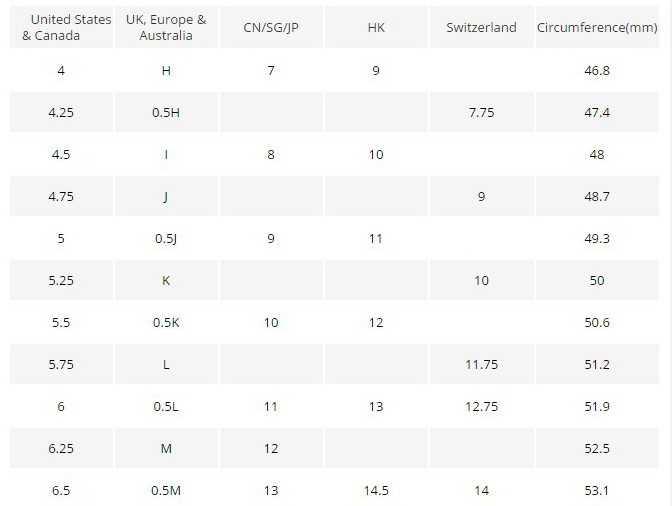Select the 0.5H UK size cell

point(166,112)
